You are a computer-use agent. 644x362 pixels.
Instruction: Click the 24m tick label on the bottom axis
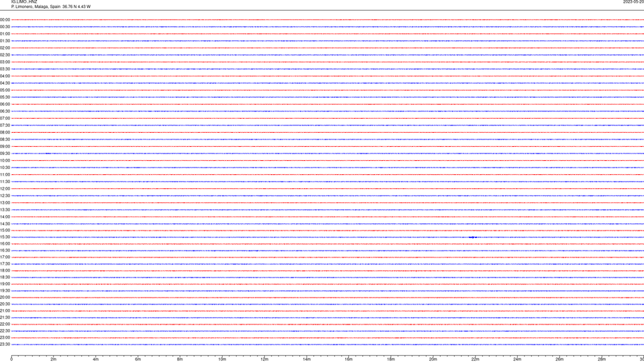517,359
